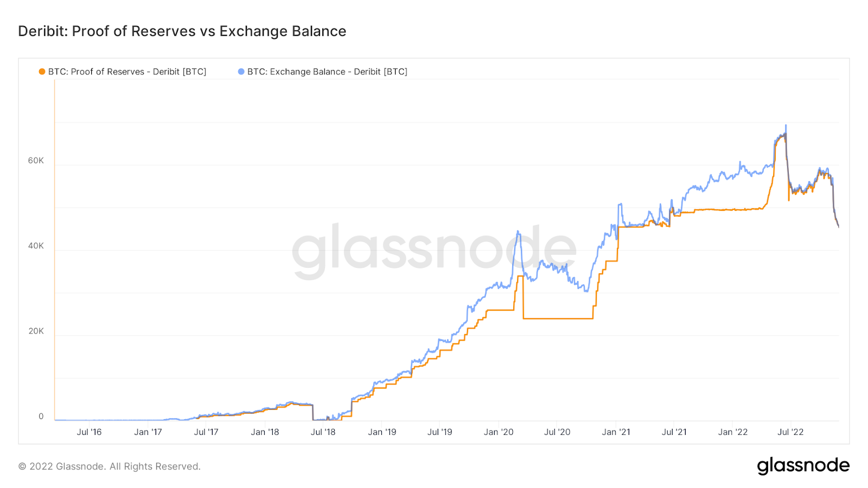
Task: Click the glassnode logo at bottom right
Action: [x=803, y=466]
